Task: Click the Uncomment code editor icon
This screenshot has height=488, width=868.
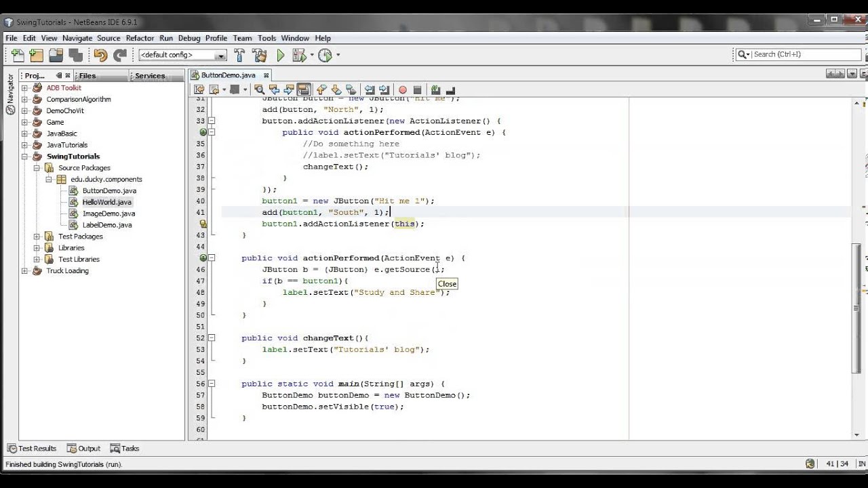Action: point(450,89)
